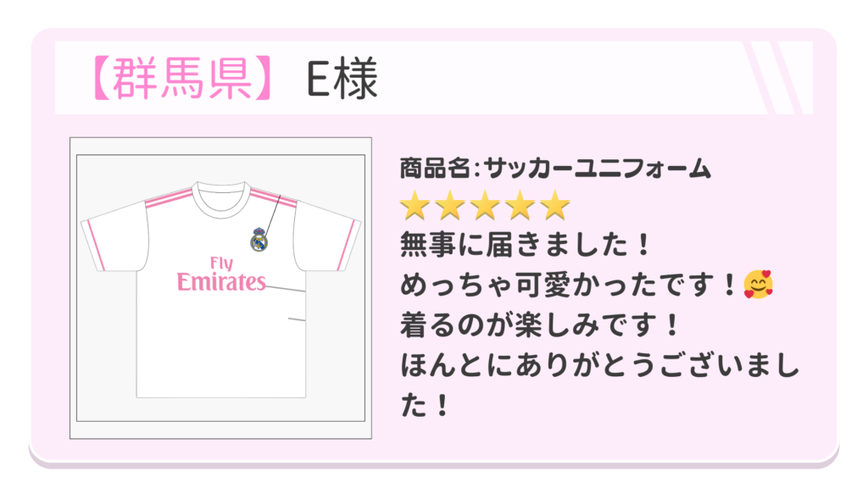This screenshot has height=488, width=868.
Task: Click the Fly Emirates logo on the shirt
Action: click(221, 274)
